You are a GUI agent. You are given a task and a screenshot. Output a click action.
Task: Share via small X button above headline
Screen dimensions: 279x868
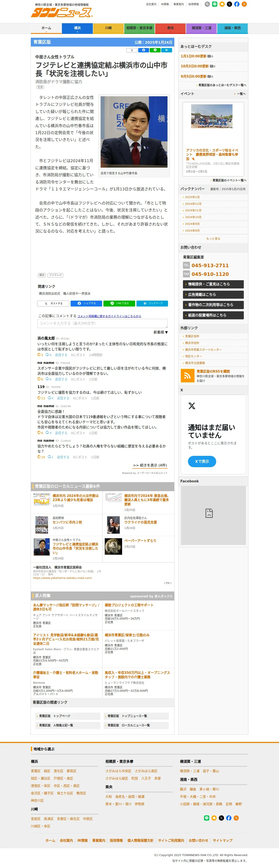[x=132, y=50]
